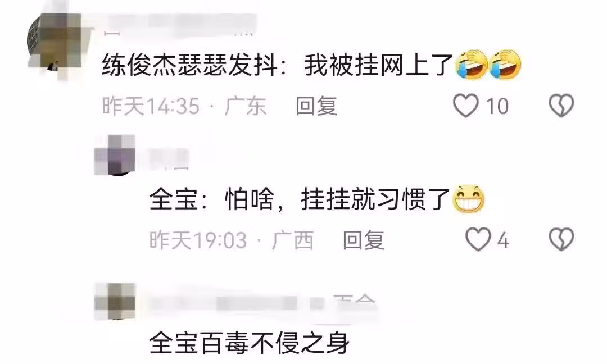Like the 全宝 怕啥 reply
Image resolution: width=607 pixels, height=364 pixels.
click(478, 239)
